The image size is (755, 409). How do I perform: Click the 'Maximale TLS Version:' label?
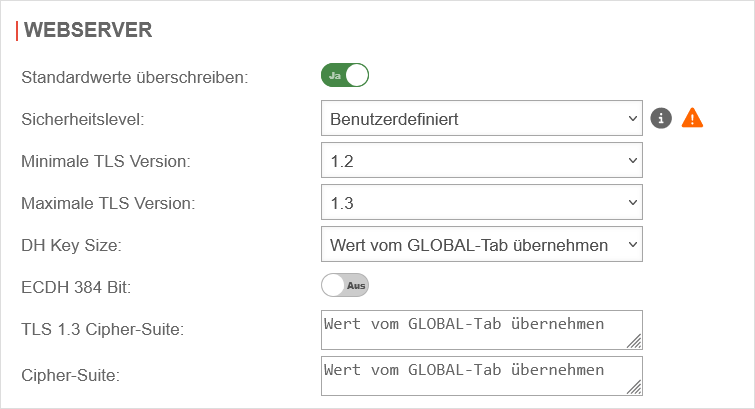click(108, 203)
